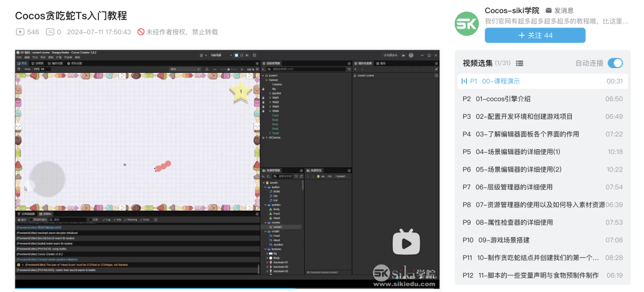Click the pause icon in Cocos preview toolbar
The width and height of the screenshot is (644, 292).
[241, 55]
